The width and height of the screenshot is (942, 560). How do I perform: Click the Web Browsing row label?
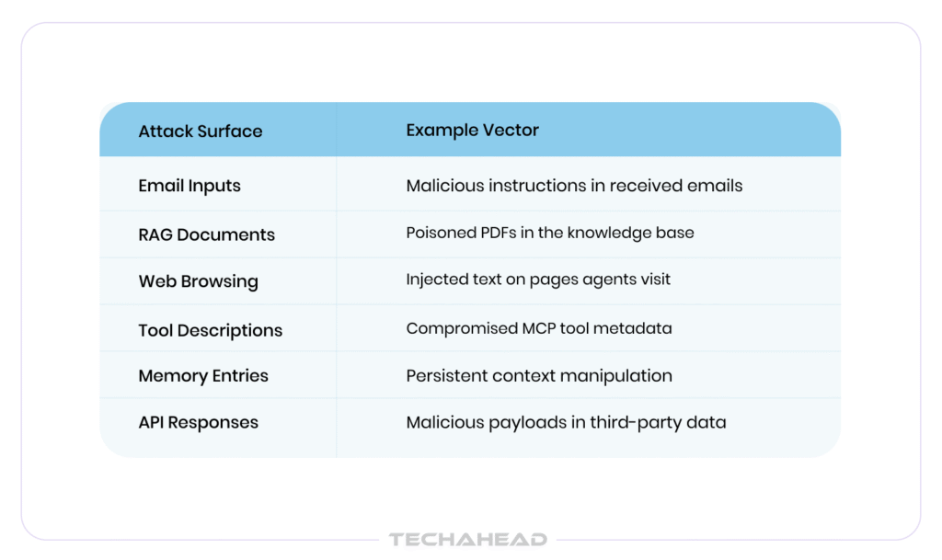pyautogui.click(x=198, y=281)
